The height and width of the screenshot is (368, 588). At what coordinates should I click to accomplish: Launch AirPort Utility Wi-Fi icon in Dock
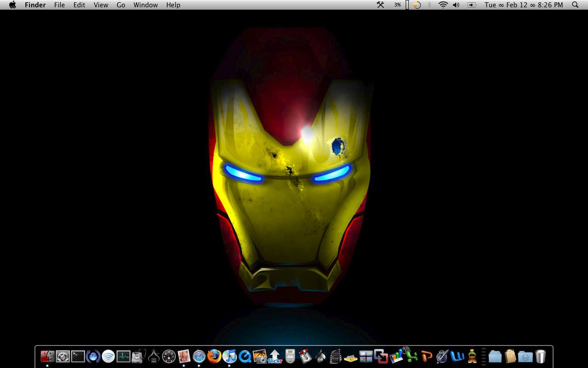pos(108,356)
